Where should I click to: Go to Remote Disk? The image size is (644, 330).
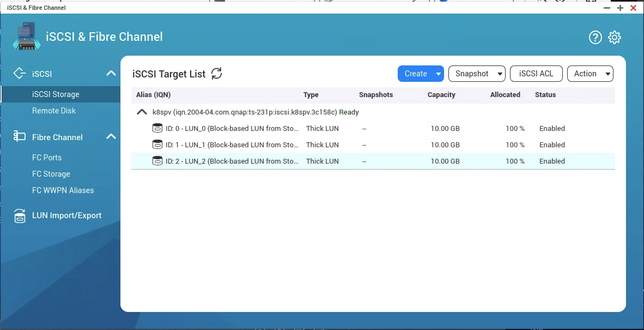click(x=54, y=111)
